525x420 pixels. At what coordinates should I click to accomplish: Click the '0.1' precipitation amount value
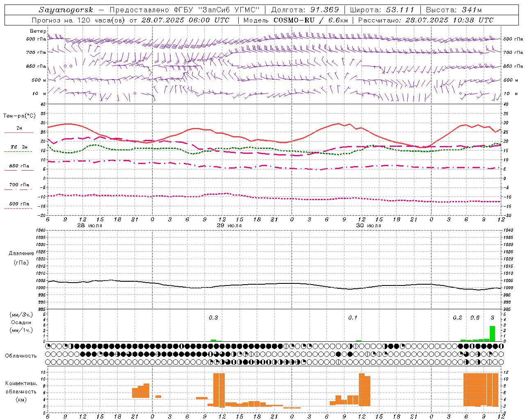point(353,317)
